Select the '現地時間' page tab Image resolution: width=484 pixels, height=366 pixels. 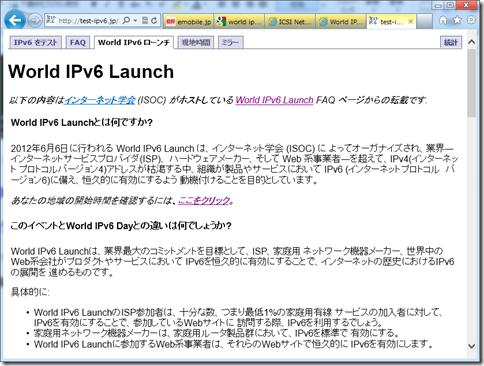[x=196, y=42]
